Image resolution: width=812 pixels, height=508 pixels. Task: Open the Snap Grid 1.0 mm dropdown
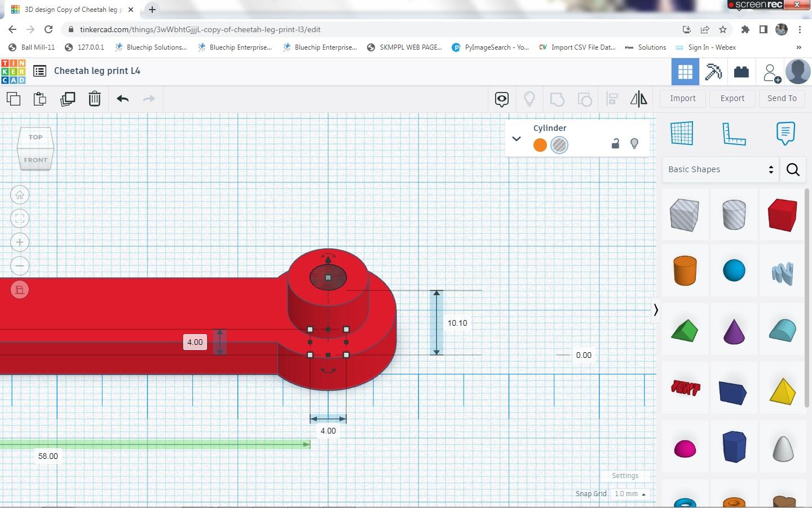[630, 494]
